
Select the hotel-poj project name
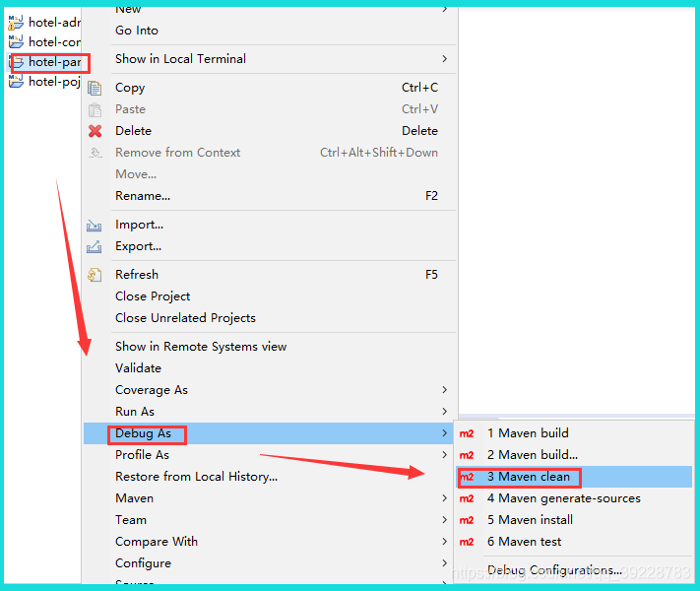pos(54,82)
